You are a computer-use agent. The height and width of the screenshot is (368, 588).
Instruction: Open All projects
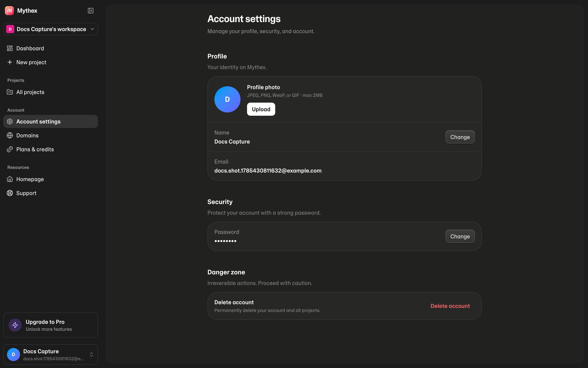(51, 92)
